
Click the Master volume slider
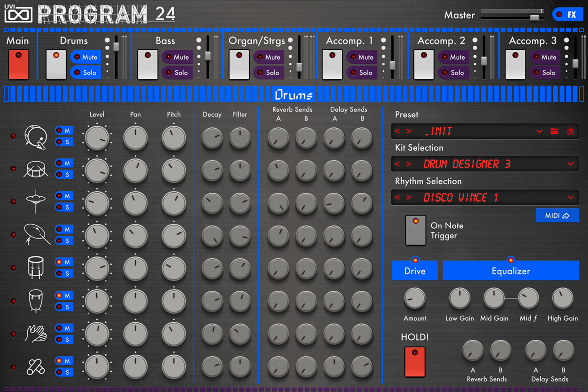534,17
